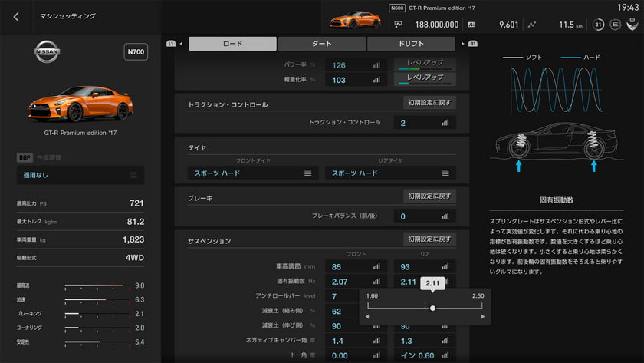Viewport: 644px width, 363px height.
Task: Click the orange GT-R car thumbnail
Action: (81, 103)
